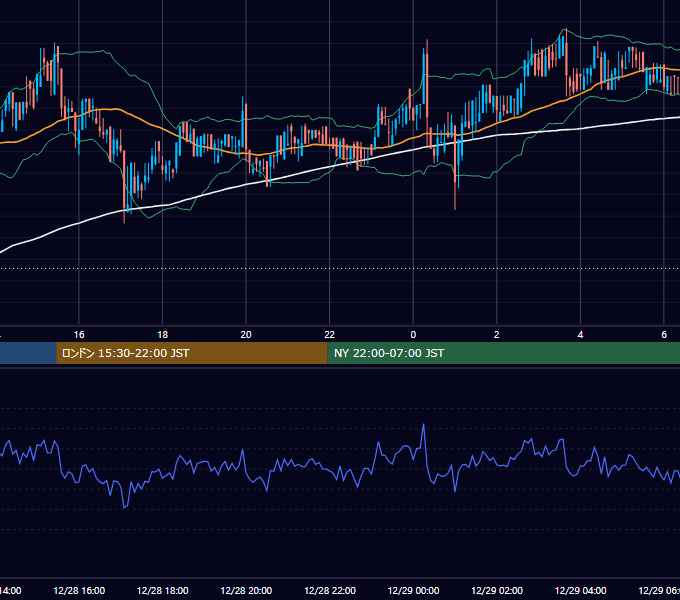
Task: Click the 4 hour label on price chart
Action: point(580,335)
